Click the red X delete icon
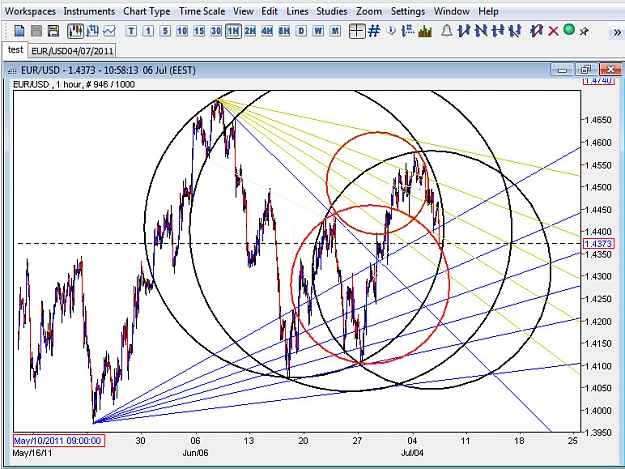The width and height of the screenshot is (625, 469). click(553, 31)
